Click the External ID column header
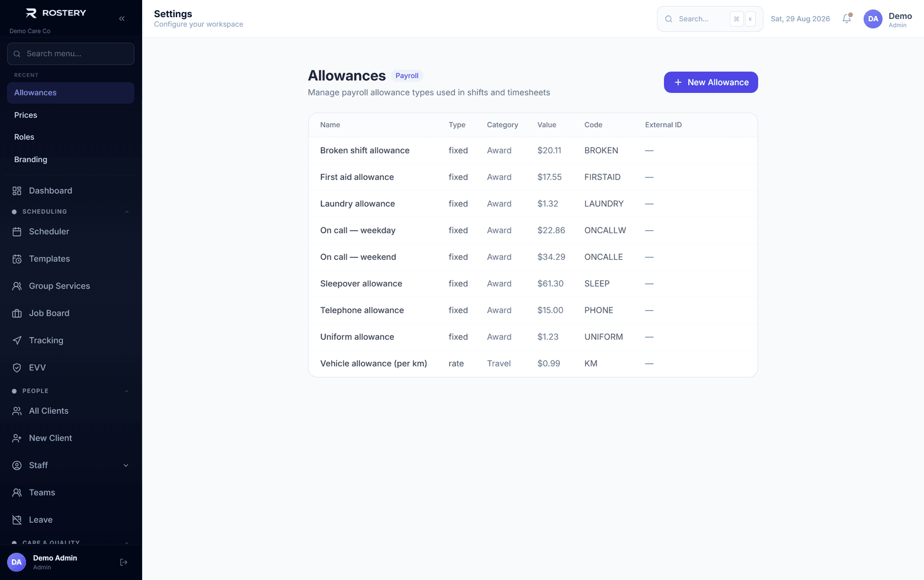The width and height of the screenshot is (924, 580). pyautogui.click(x=663, y=125)
